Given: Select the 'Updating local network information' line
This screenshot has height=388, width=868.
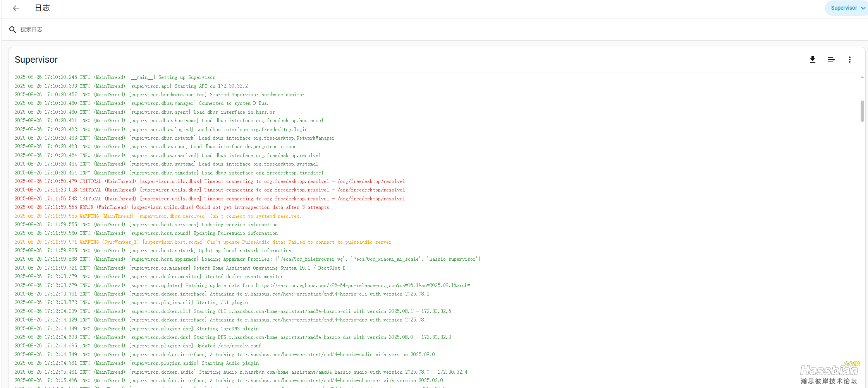Looking at the screenshot, I should [x=153, y=251].
